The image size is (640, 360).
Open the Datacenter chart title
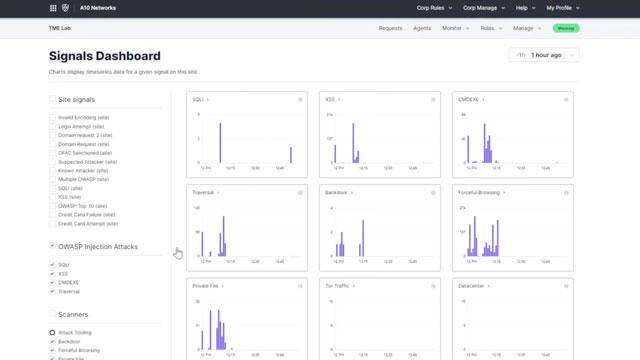coord(473,286)
